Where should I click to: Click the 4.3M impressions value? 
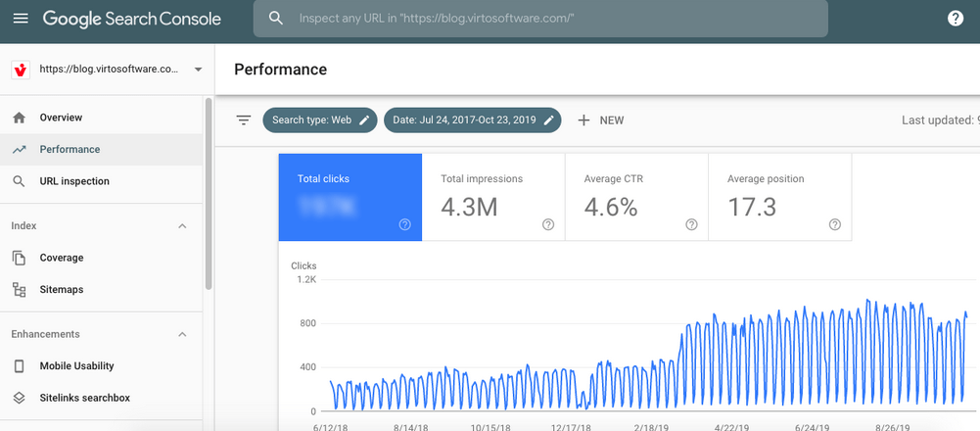[x=469, y=207]
